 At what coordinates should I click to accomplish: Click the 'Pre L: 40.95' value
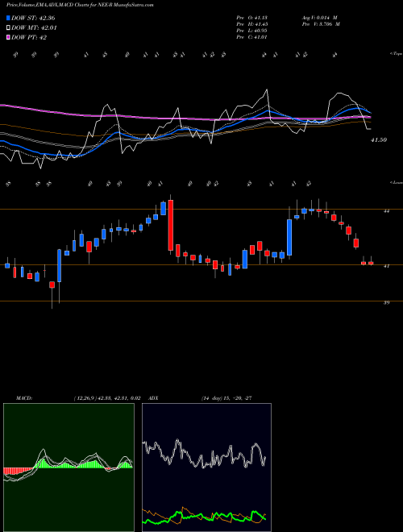click(252, 31)
